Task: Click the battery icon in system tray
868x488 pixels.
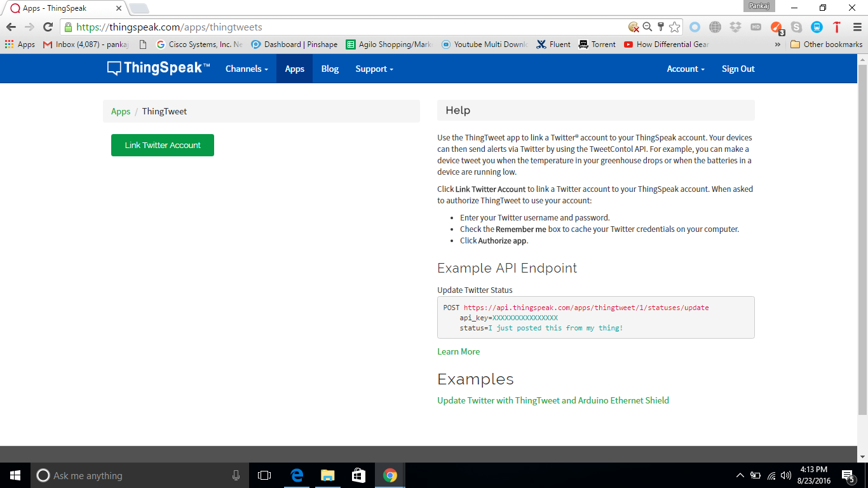Action: [x=756, y=475]
